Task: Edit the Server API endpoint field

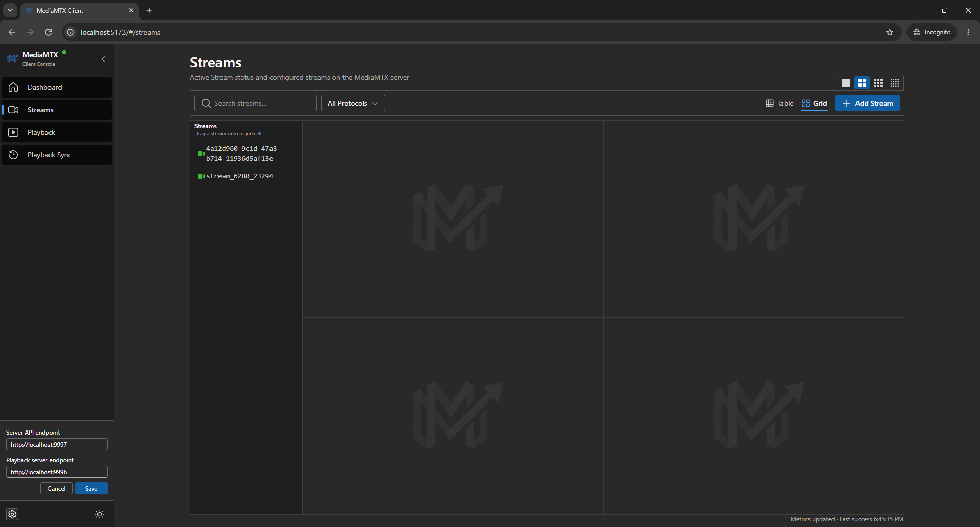Action: (57, 444)
